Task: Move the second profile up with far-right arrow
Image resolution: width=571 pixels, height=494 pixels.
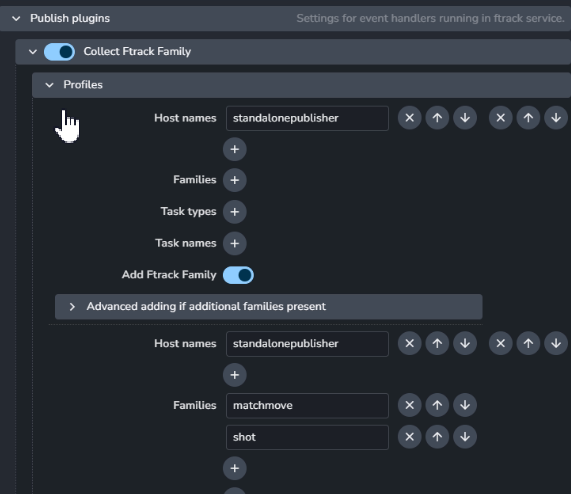Action: coord(528,343)
